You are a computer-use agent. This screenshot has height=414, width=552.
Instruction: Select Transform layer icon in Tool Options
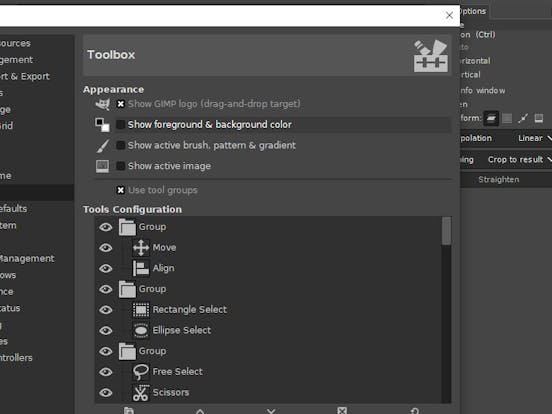(491, 118)
